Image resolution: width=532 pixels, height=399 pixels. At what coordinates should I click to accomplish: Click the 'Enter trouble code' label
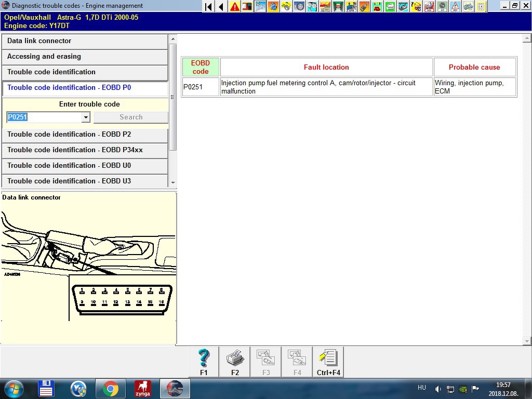(89, 104)
